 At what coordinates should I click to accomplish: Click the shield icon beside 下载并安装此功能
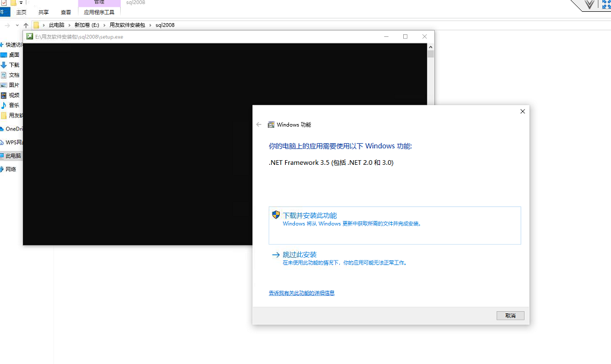276,214
